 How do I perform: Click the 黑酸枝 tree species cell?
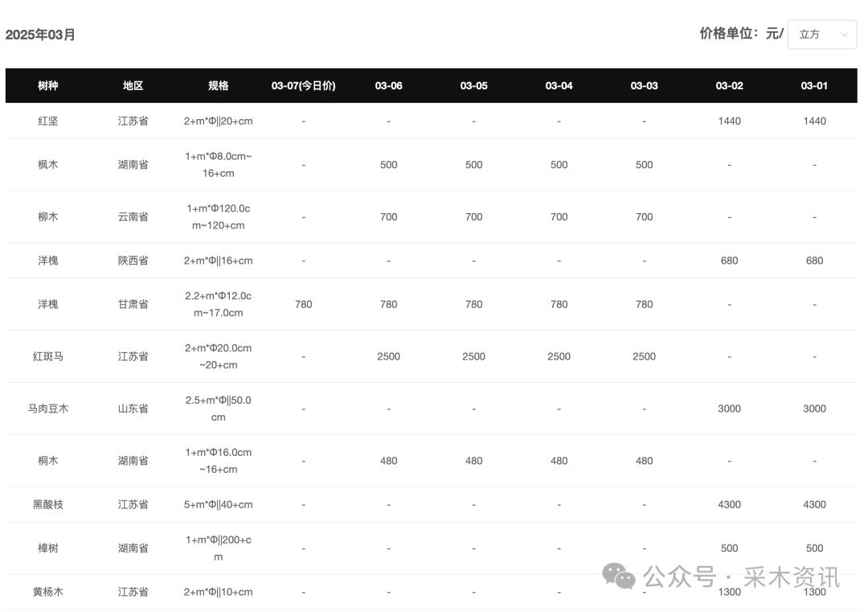[x=48, y=504]
